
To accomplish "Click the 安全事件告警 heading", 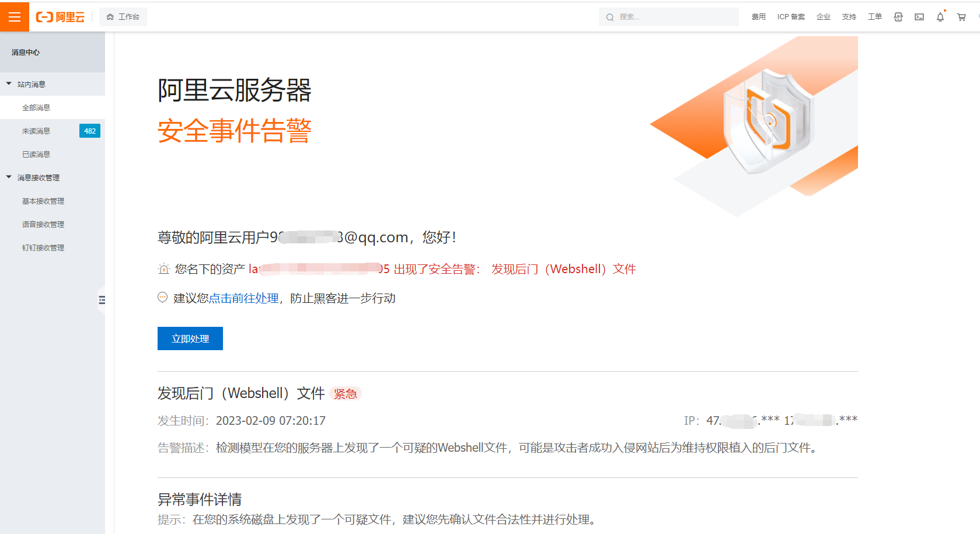I will click(235, 130).
